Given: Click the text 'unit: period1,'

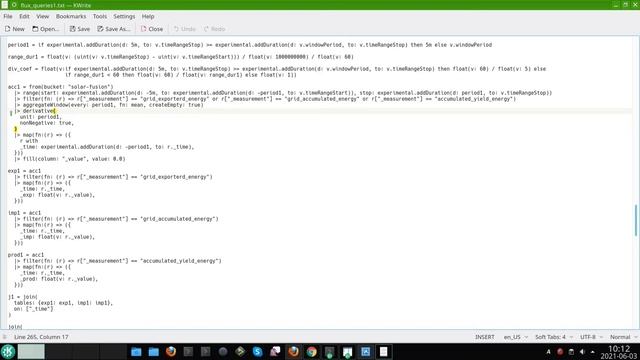Looking at the screenshot, I should [41, 117].
